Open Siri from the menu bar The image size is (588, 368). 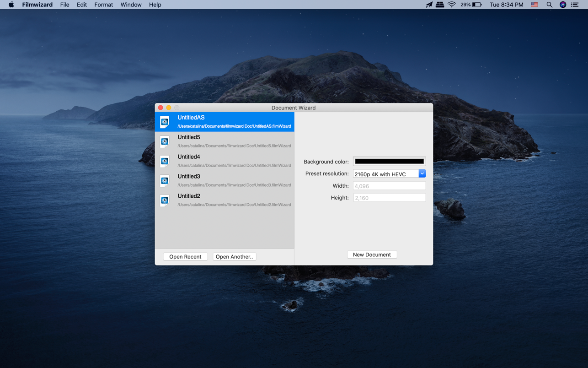[563, 5]
